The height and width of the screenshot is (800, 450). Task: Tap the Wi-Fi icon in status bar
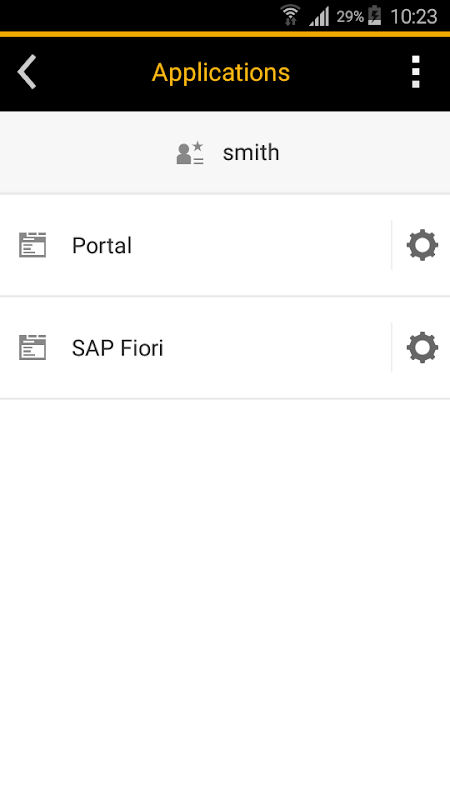tap(290, 15)
